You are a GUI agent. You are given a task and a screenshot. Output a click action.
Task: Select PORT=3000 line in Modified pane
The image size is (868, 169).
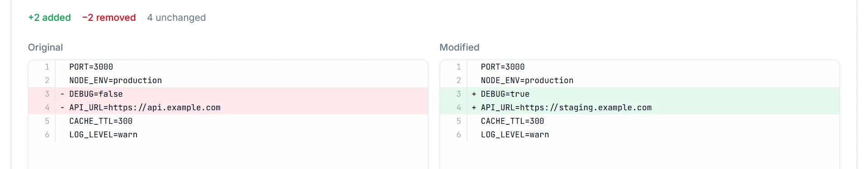point(640,67)
